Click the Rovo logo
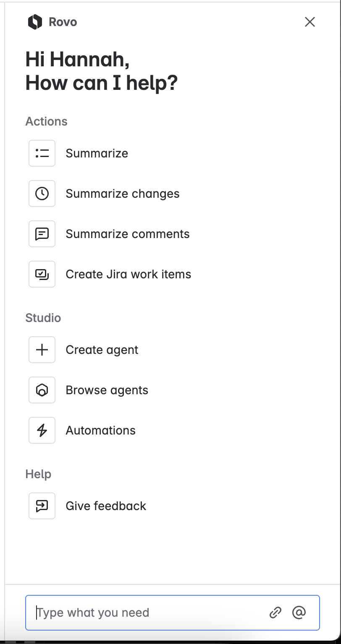 pos(35,22)
